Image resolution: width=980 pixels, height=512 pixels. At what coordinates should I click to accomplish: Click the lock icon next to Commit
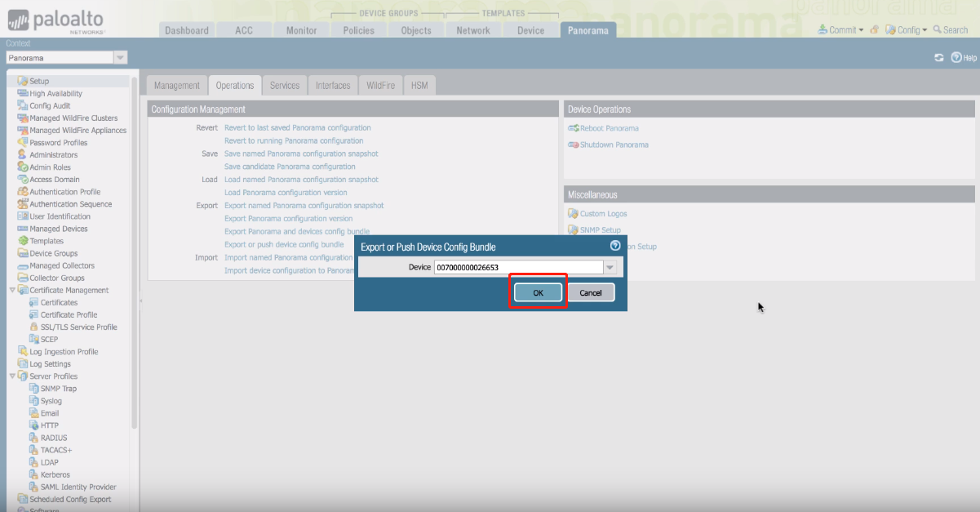875,30
